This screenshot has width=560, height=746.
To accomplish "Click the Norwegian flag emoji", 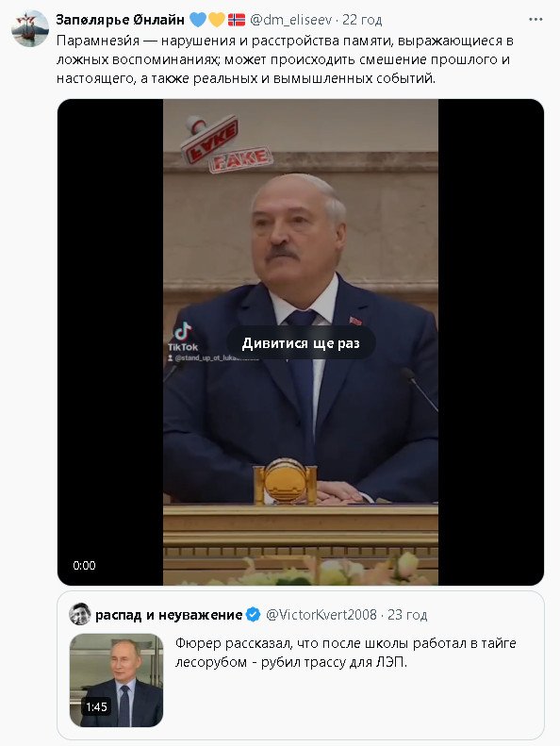I will point(237,20).
